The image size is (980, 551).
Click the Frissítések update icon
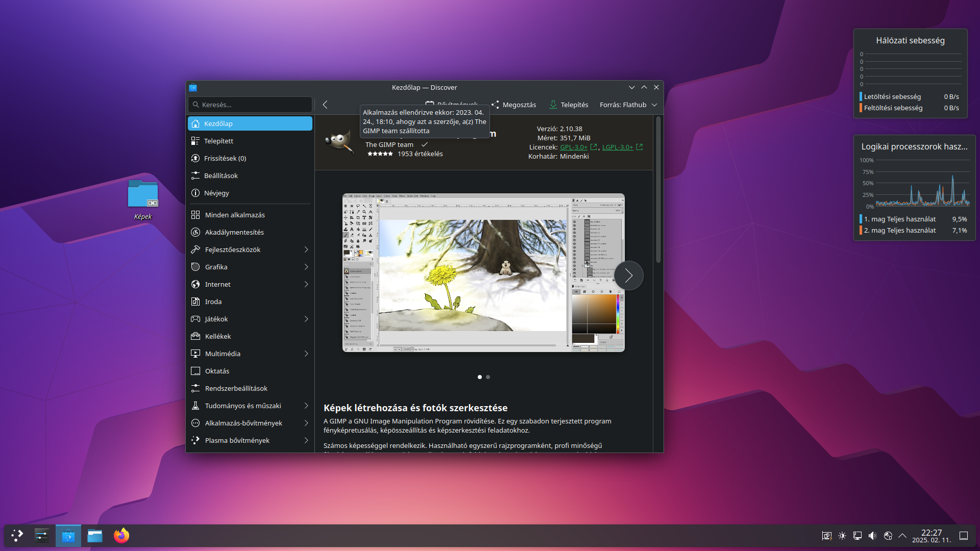195,158
